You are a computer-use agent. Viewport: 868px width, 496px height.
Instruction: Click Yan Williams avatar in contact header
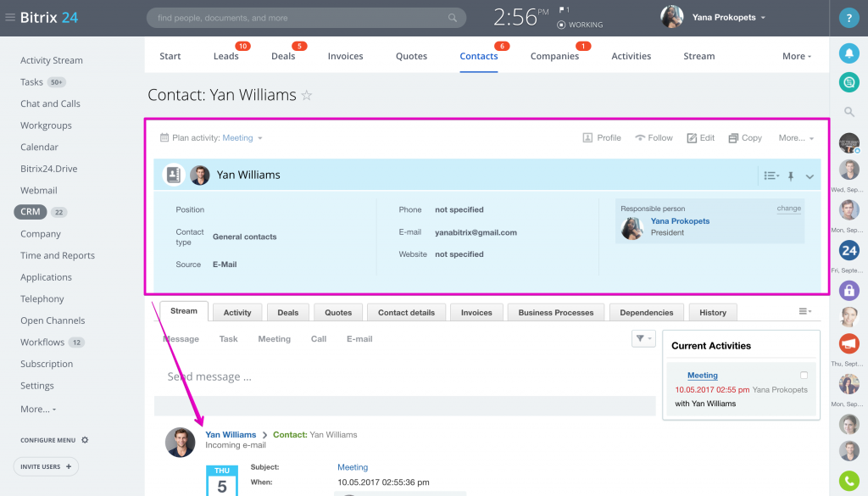(200, 175)
